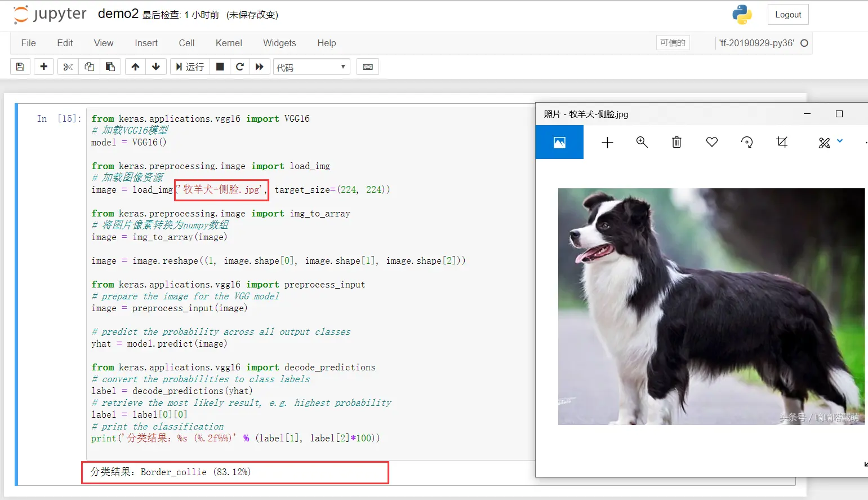Cut selected cells with scissors icon
The height and width of the screenshot is (500, 868).
[x=68, y=67]
